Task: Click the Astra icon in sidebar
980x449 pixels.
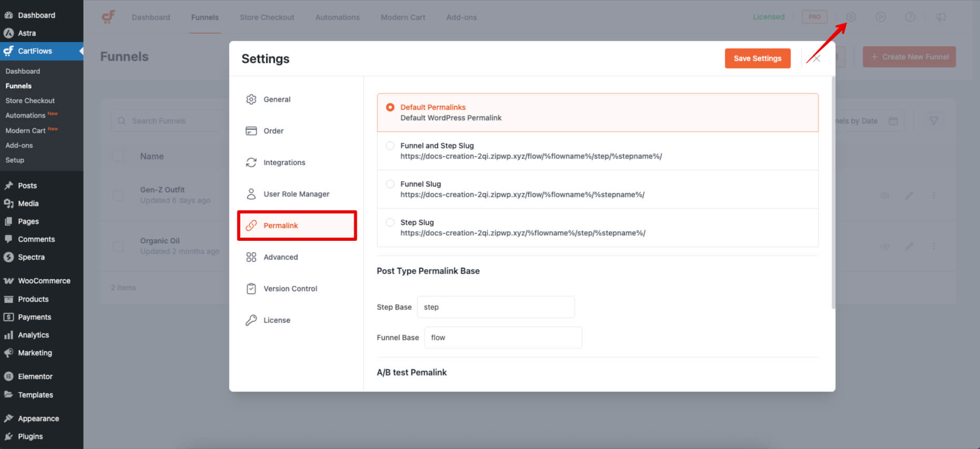Action: [x=8, y=33]
